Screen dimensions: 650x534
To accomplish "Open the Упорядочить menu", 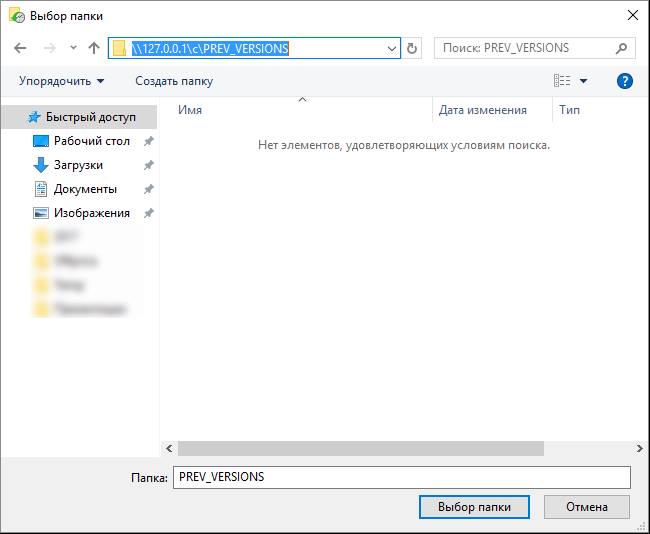I will click(61, 81).
